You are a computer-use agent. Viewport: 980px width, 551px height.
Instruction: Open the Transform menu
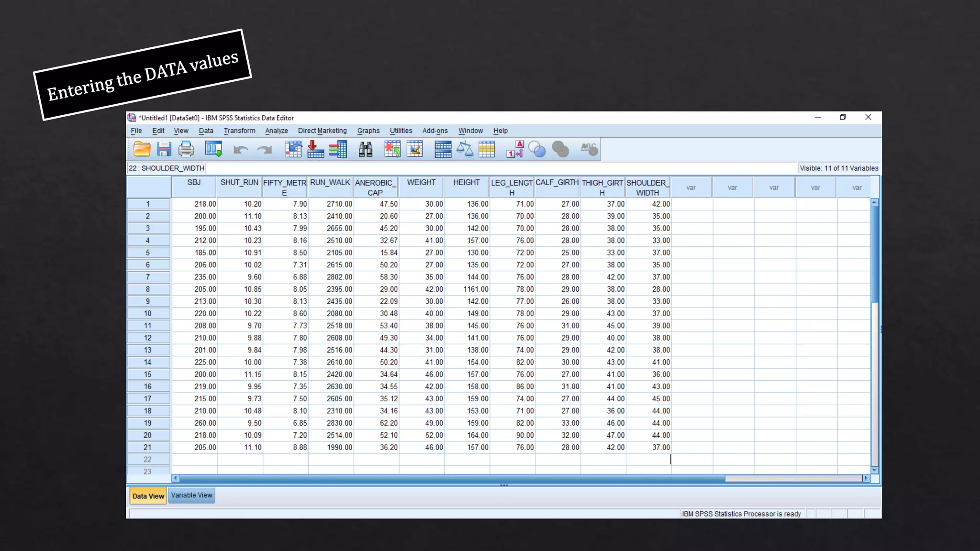pos(239,131)
